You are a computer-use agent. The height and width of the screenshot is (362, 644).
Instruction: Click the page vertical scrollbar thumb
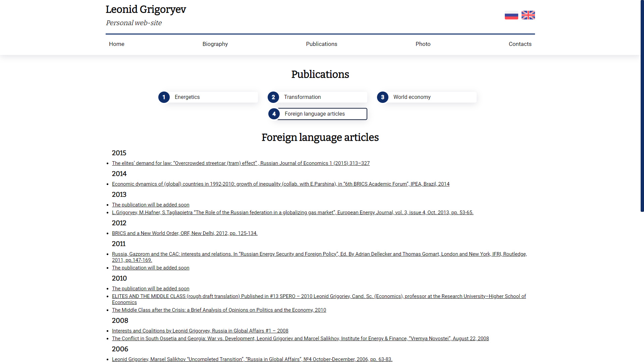(642, 106)
